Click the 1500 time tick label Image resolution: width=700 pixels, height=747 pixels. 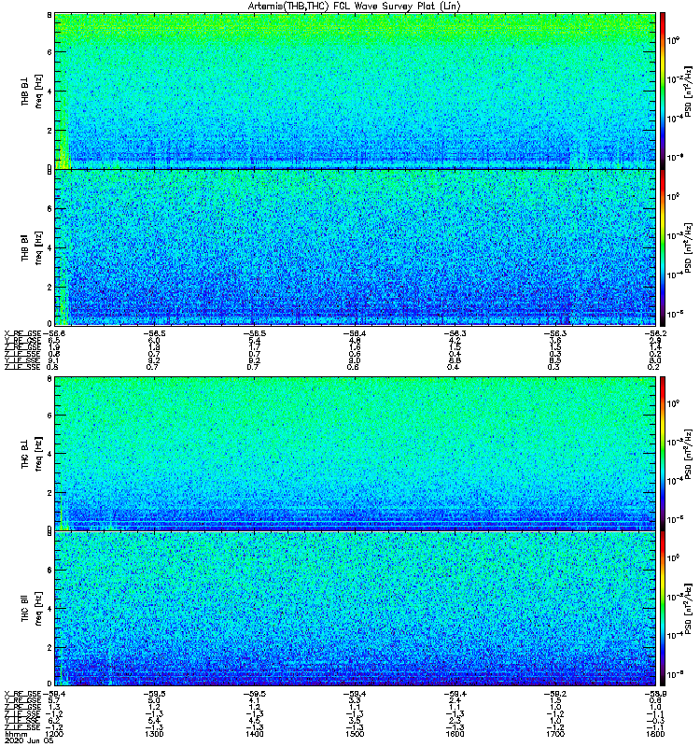click(355, 734)
